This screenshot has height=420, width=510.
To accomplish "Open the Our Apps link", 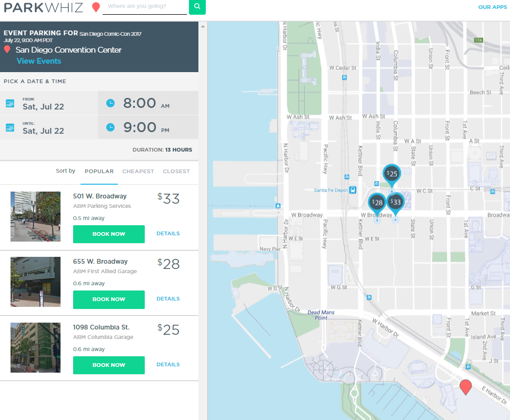I will [x=493, y=7].
